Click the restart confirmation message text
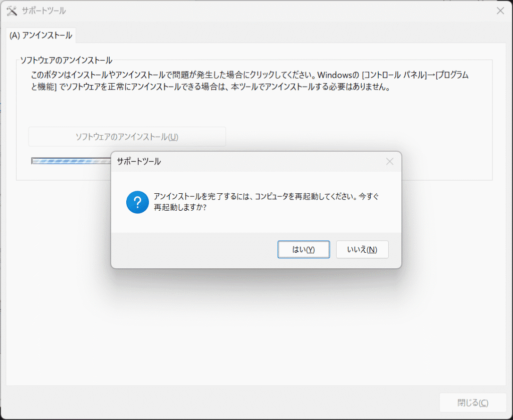Image resolution: width=513 pixels, height=420 pixels. tap(261, 201)
